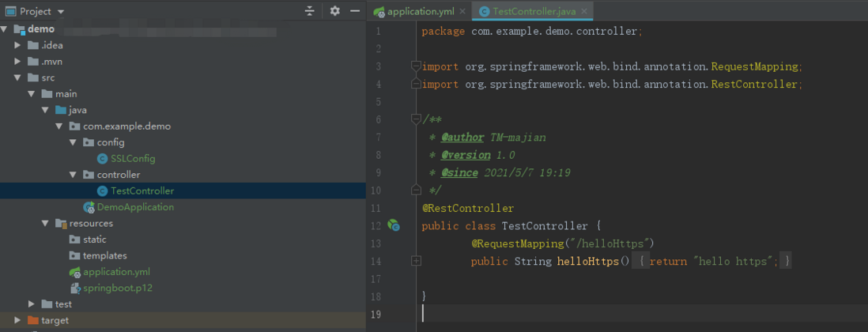Click the Project panel window icon
Image resolution: width=868 pixels, height=332 pixels.
coord(11,11)
